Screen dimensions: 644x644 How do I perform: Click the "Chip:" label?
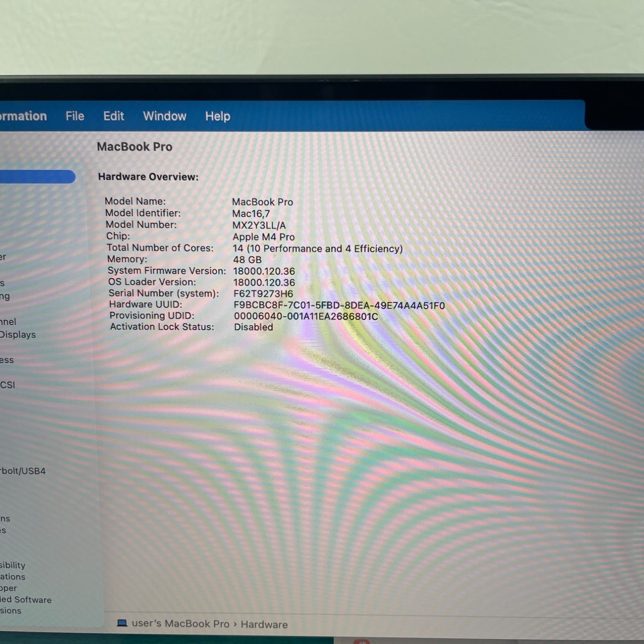click(118, 236)
